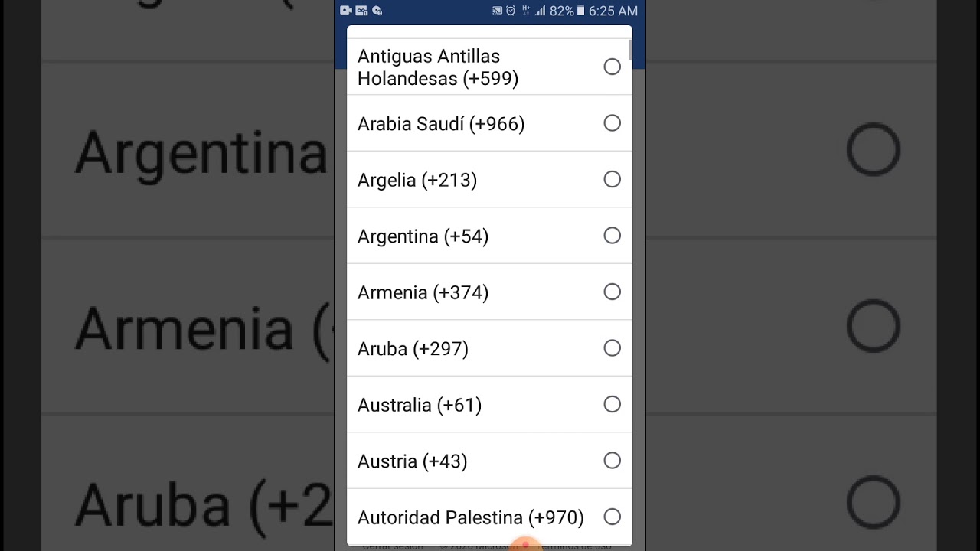Select the Argentina (+54) radio button
This screenshot has width=980, height=551.
click(x=612, y=235)
